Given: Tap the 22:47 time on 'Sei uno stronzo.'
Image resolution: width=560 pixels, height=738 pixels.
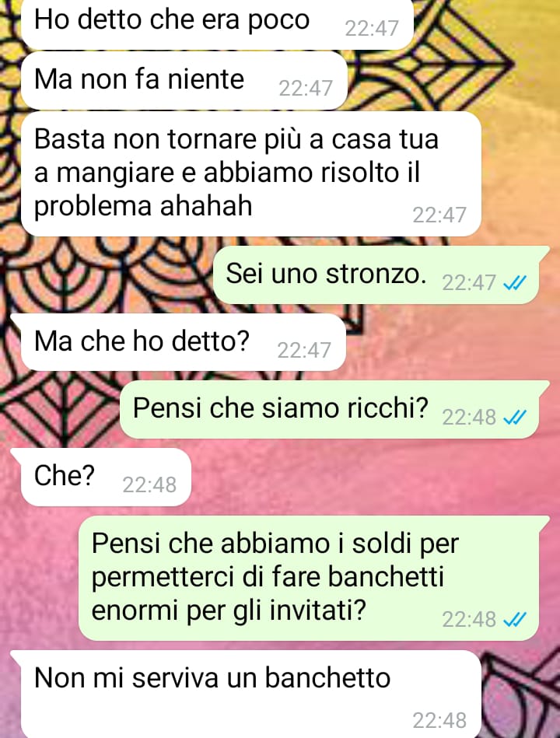Looking at the screenshot, I should (x=469, y=283).
